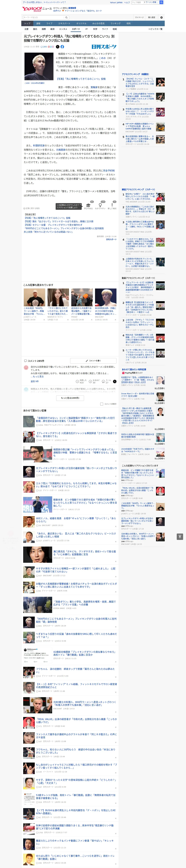Screen dimensions: 186x868
Task: Open the フェアリーS・G3 video ranking thumbnail
Action: point(160,286)
